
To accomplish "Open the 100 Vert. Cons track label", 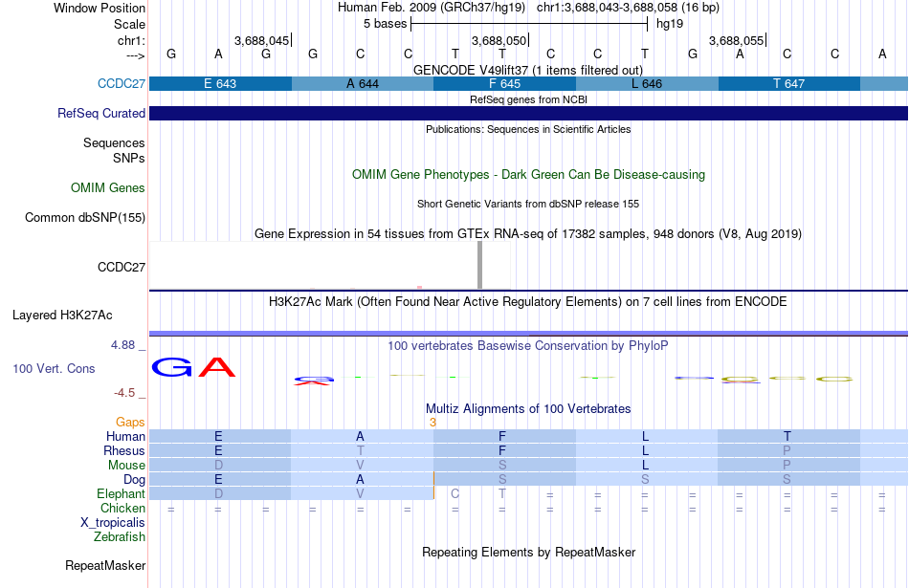I will (54, 368).
